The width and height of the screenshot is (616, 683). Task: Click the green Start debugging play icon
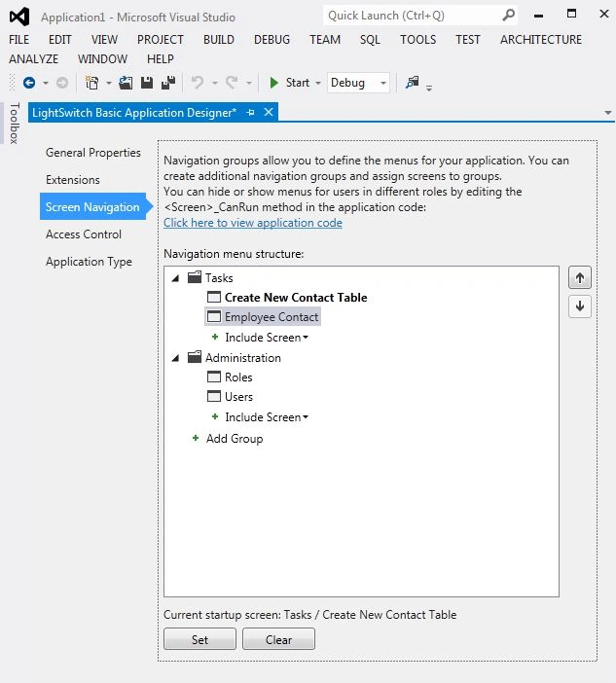pos(273,83)
